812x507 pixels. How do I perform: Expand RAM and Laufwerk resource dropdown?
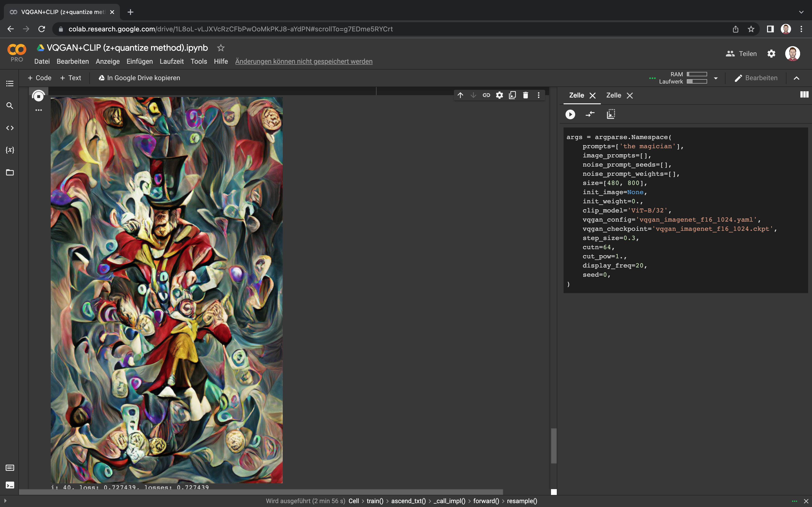click(x=716, y=78)
